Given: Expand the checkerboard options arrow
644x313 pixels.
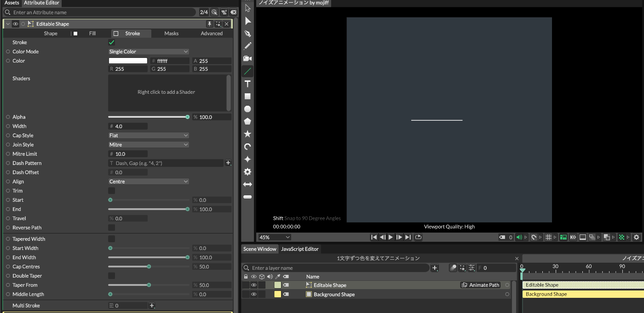Looking at the screenshot, I should tap(629, 237).
